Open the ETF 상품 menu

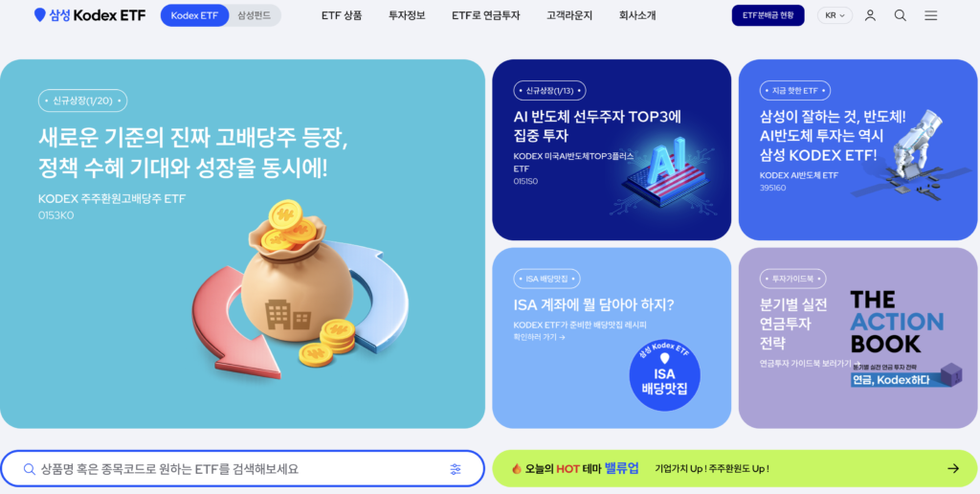[342, 15]
